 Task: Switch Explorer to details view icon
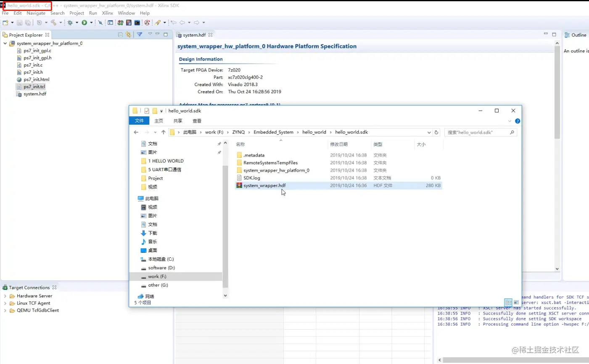click(x=508, y=302)
